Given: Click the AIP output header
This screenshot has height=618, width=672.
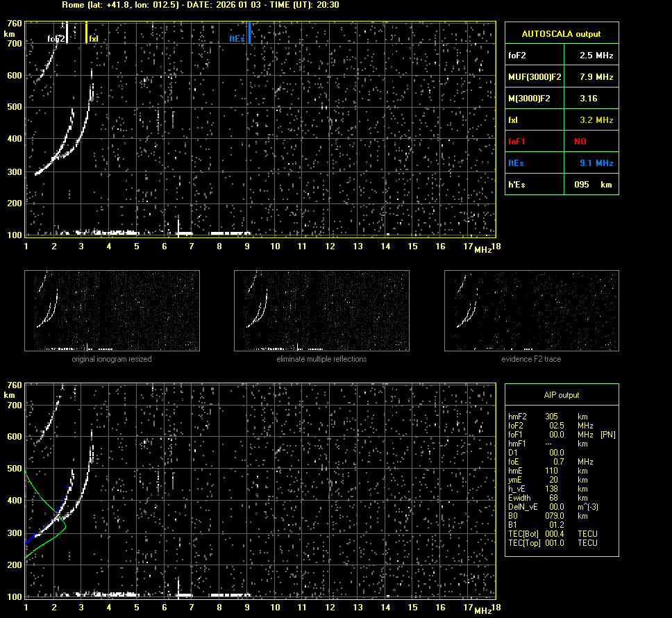Looking at the screenshot, I should click(561, 395).
